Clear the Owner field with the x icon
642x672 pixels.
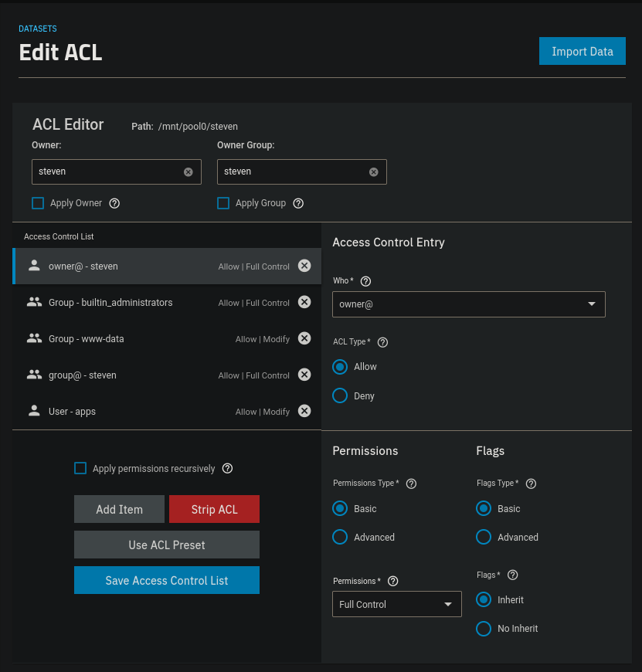coord(189,171)
